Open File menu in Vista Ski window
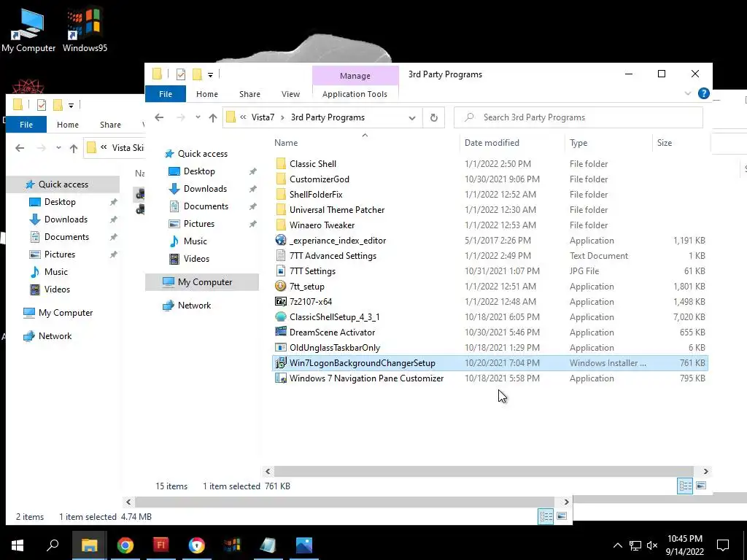This screenshot has height=560, width=747. tap(26, 124)
